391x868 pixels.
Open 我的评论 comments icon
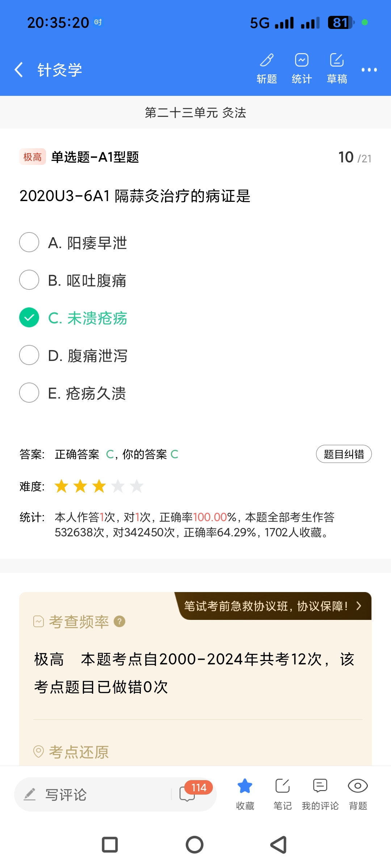tap(320, 793)
